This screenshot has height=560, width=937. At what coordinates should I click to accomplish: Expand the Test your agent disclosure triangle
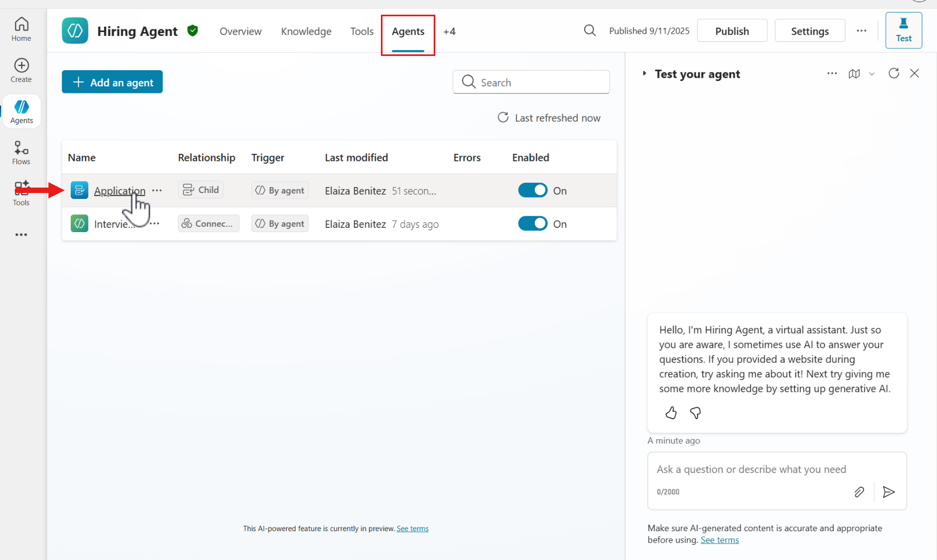pyautogui.click(x=644, y=73)
